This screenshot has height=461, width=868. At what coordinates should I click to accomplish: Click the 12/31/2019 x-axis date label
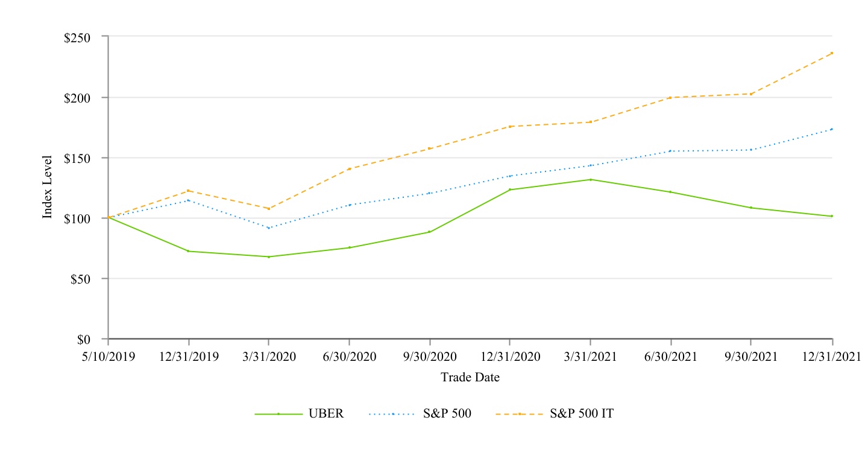(189, 357)
